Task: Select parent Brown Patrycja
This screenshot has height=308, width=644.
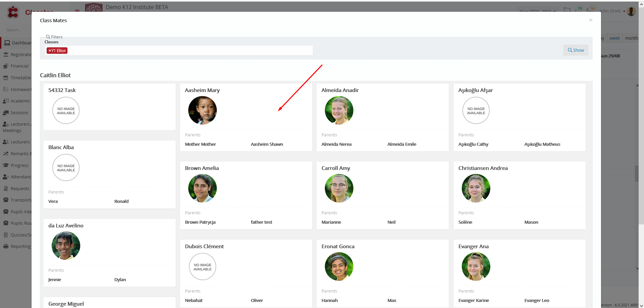Action: (x=200, y=222)
